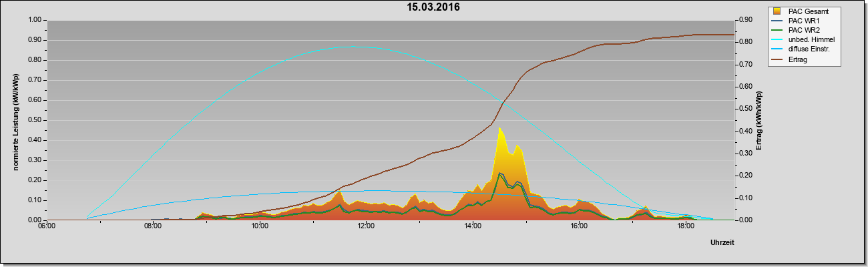This screenshot has height=267, width=868.
Task: Click the chart title 15.03.2016
Action: coord(434,8)
